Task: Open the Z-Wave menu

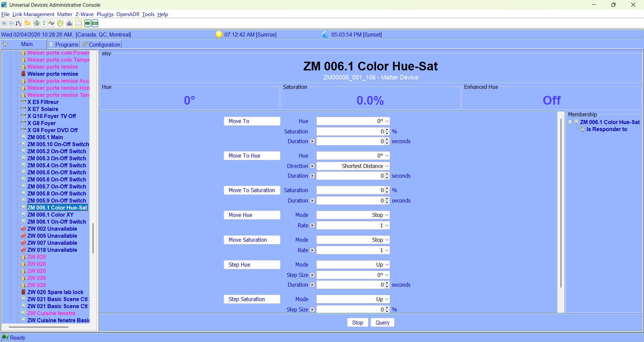Action: (x=84, y=14)
